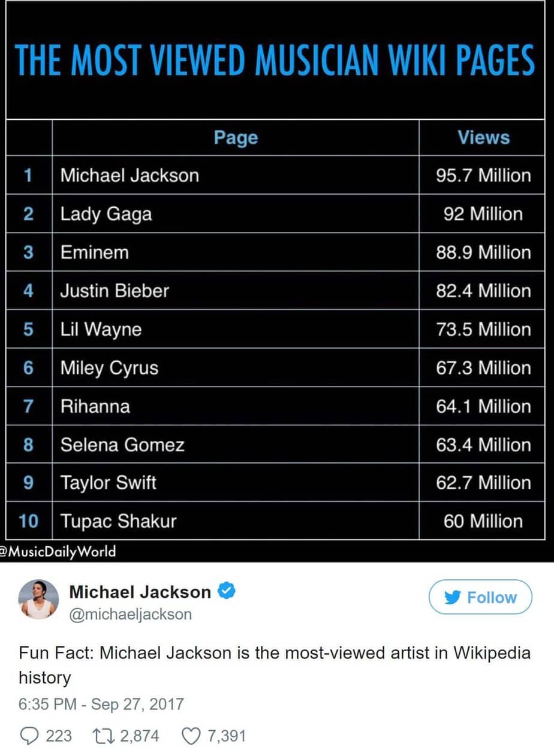Open the tweet timestamp Sep 27, 2017
The height and width of the screenshot is (756, 554).
(x=101, y=704)
